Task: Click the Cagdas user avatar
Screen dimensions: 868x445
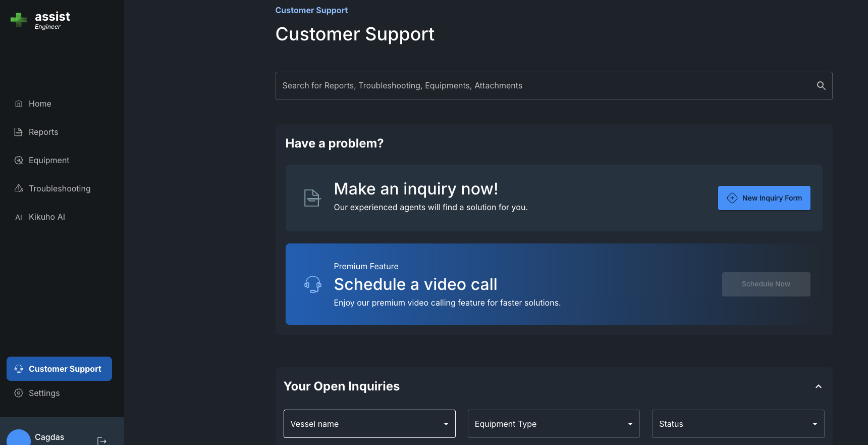Action: click(19, 438)
